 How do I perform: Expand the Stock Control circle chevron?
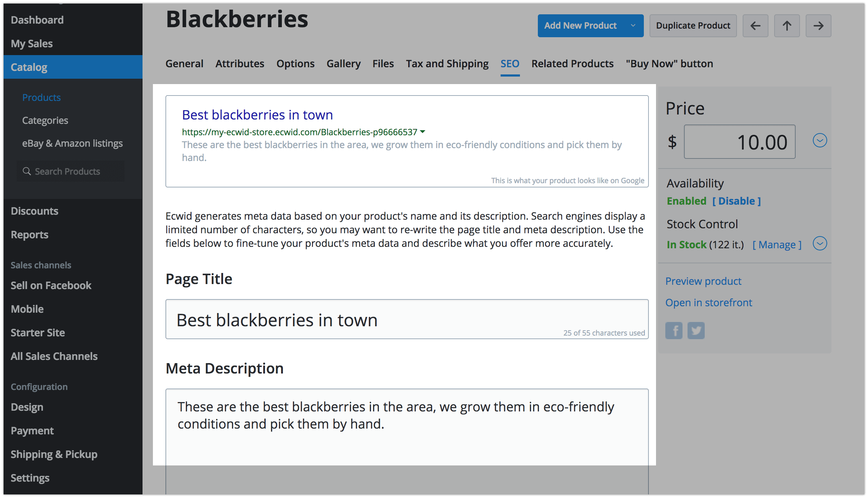click(820, 244)
